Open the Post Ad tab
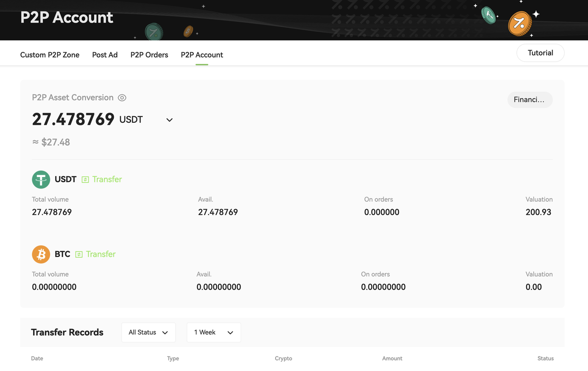Image resolution: width=588 pixels, height=371 pixels. [105, 55]
